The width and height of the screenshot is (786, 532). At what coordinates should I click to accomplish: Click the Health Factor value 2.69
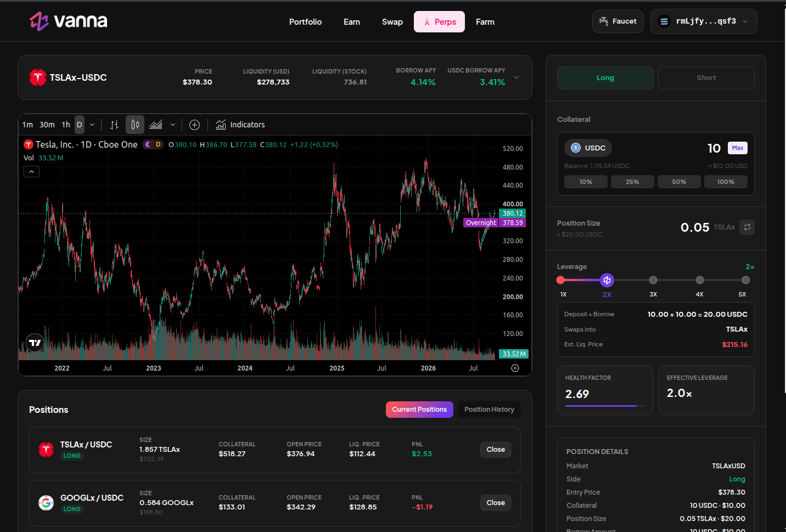click(577, 394)
